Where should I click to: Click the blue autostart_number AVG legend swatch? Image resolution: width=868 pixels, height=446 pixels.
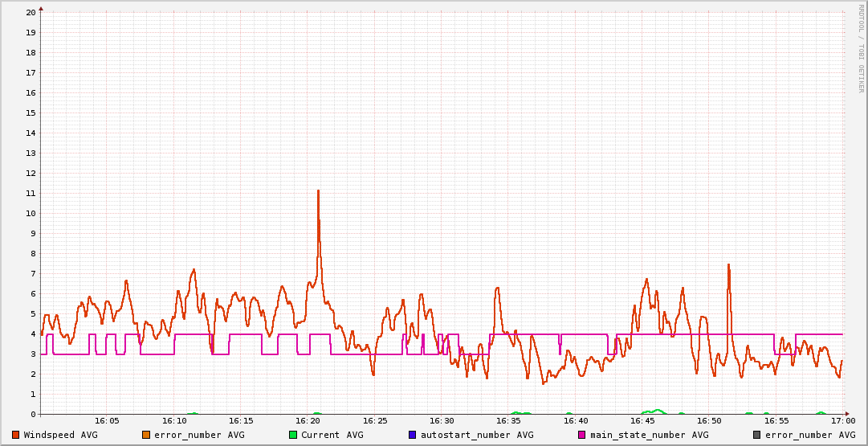(x=413, y=435)
